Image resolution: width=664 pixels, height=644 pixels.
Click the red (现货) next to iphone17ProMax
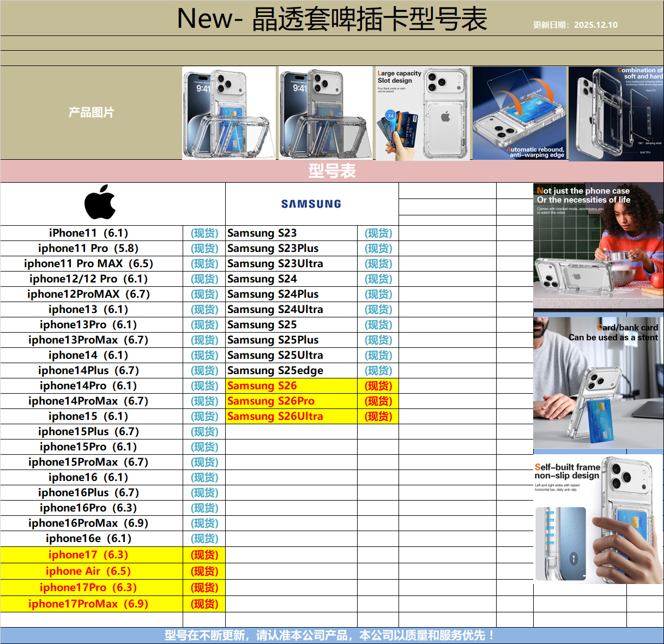click(204, 604)
